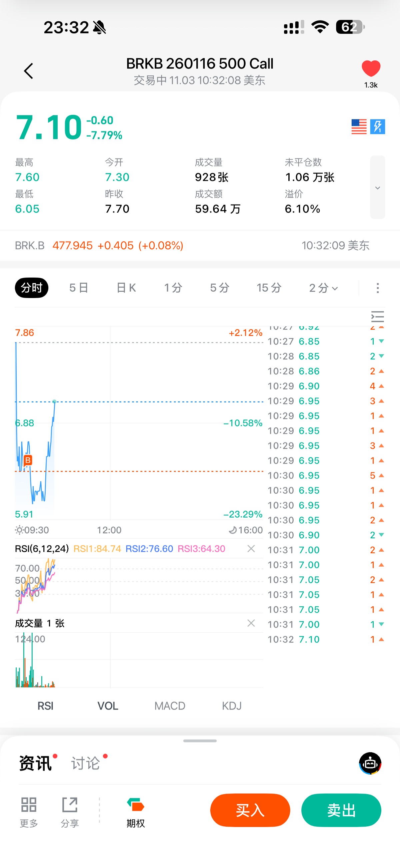Image resolution: width=400 pixels, height=868 pixels.
Task: Select the 5日 chart tab
Action: [x=79, y=288]
